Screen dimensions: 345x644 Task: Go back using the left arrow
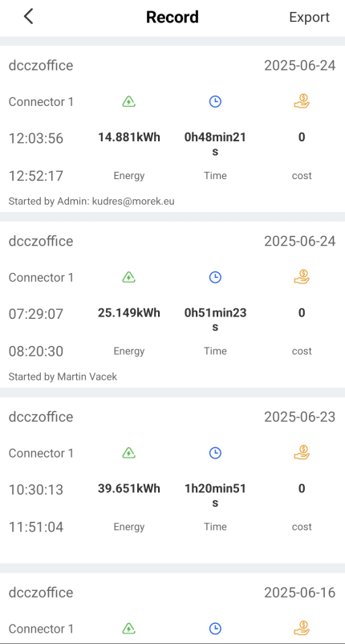(28, 17)
